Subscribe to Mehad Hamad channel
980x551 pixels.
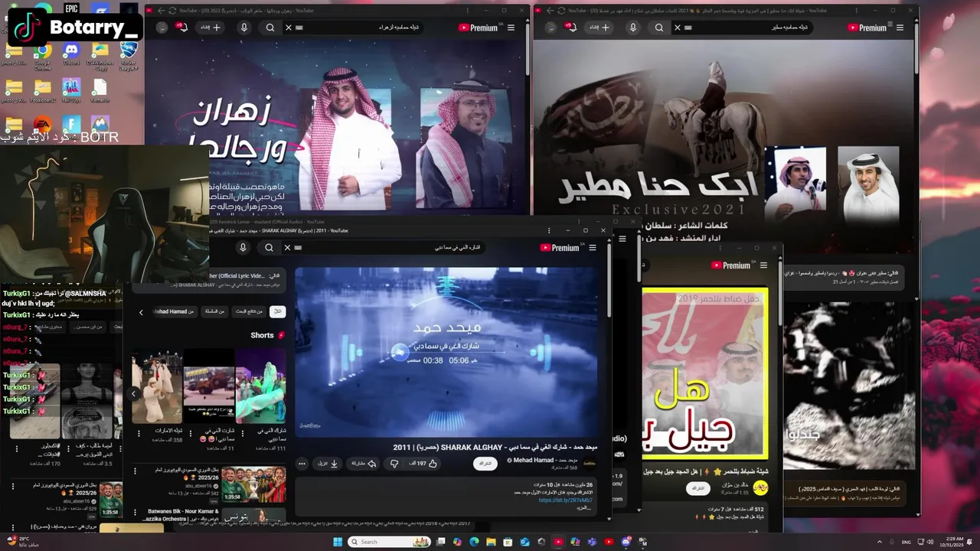coord(485,464)
